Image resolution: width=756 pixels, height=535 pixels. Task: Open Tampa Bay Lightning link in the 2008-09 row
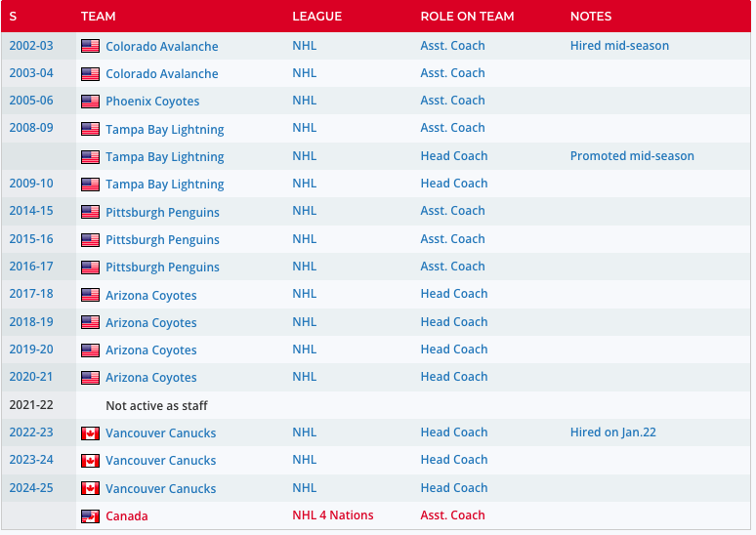tap(165, 130)
